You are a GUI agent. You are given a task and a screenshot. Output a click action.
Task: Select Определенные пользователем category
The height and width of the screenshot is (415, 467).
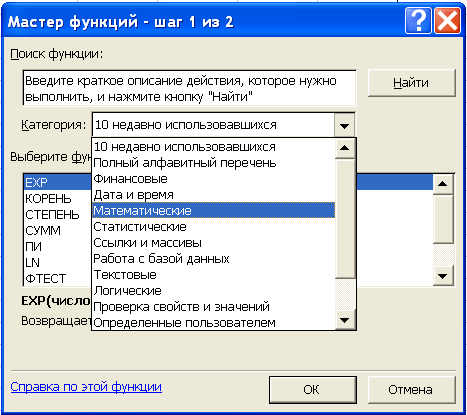click(213, 322)
